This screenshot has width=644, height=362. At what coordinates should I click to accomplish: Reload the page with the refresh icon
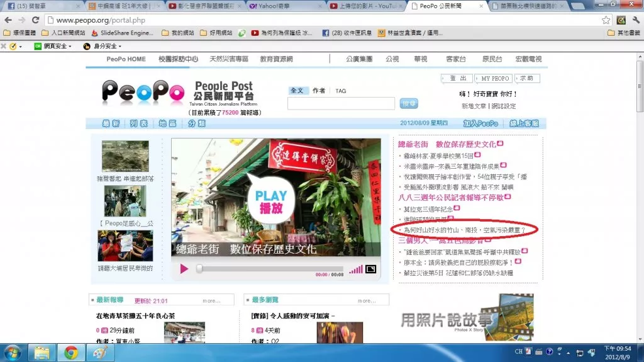pos(35,20)
